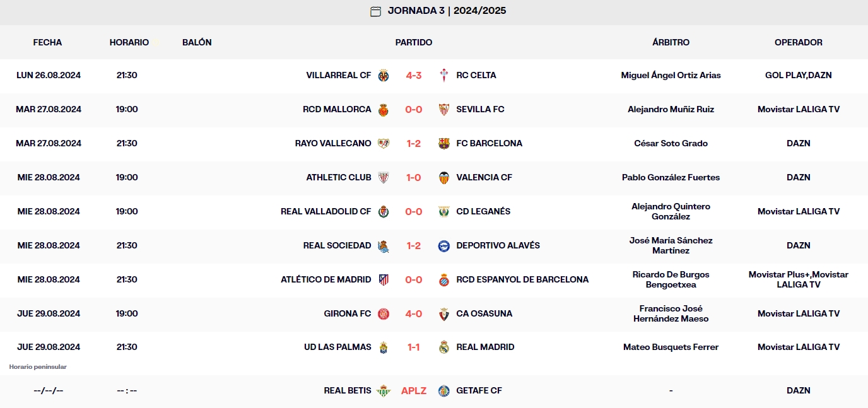Image resolution: width=868 pixels, height=408 pixels.
Task: Click the Atlético de Madrid crest
Action: pos(384,279)
